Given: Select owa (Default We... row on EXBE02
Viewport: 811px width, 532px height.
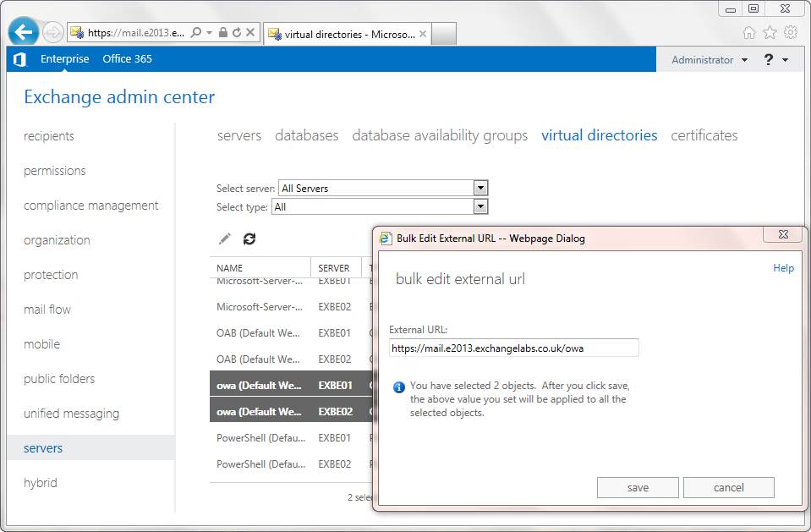Looking at the screenshot, I should click(291, 411).
